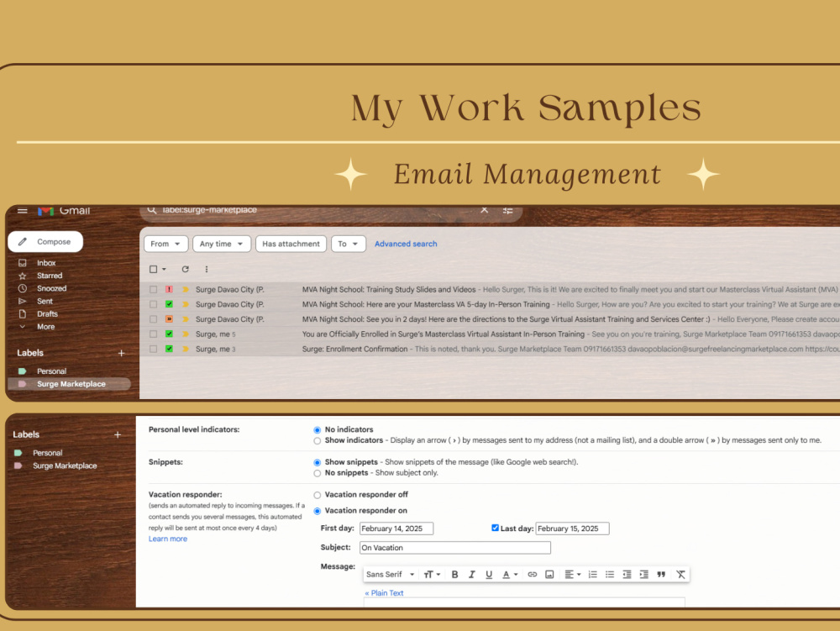Viewport: 840px width, 631px height.
Task: Tick the checkbox for the Enrollment Confirmation email
Action: (x=153, y=349)
